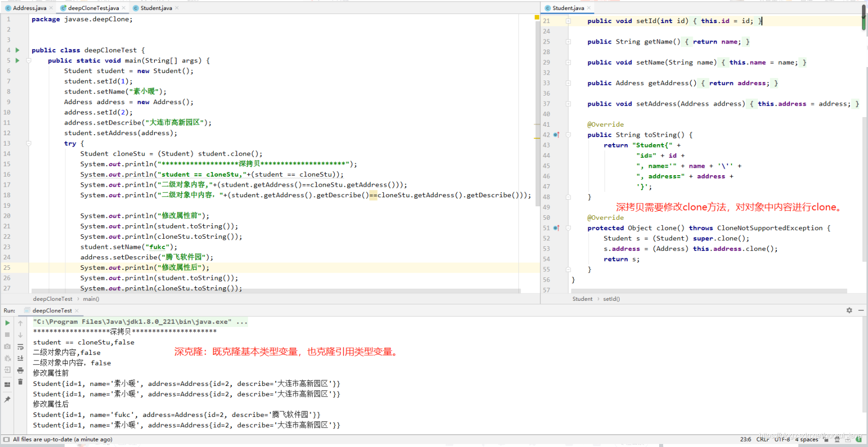Image resolution: width=868 pixels, height=447 pixels.
Task: Expand setId method fold at line 21
Action: (x=568, y=21)
